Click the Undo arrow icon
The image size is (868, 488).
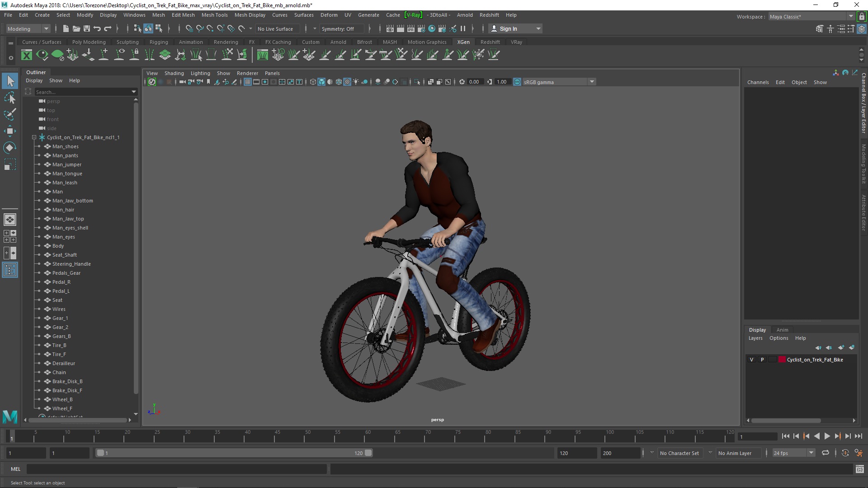pyautogui.click(x=97, y=28)
